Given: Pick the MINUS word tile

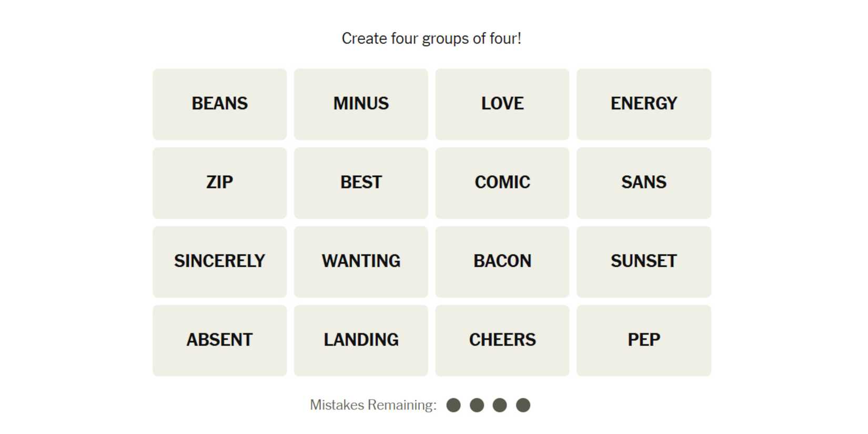Looking at the screenshot, I should coord(361,104).
